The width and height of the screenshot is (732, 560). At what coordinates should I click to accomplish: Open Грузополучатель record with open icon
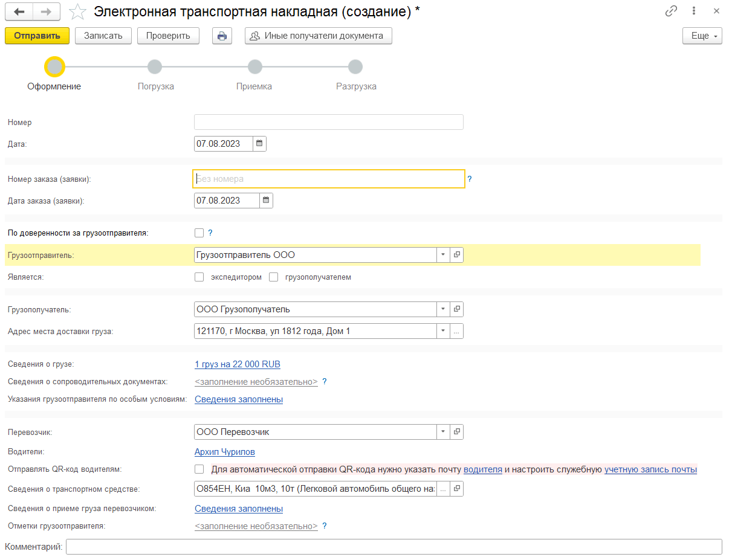coord(457,309)
